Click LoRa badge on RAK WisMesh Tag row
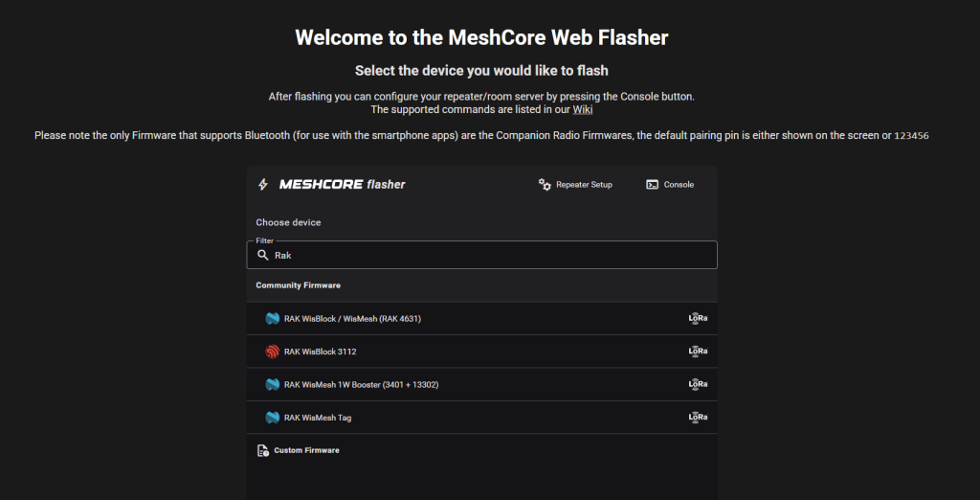 698,418
